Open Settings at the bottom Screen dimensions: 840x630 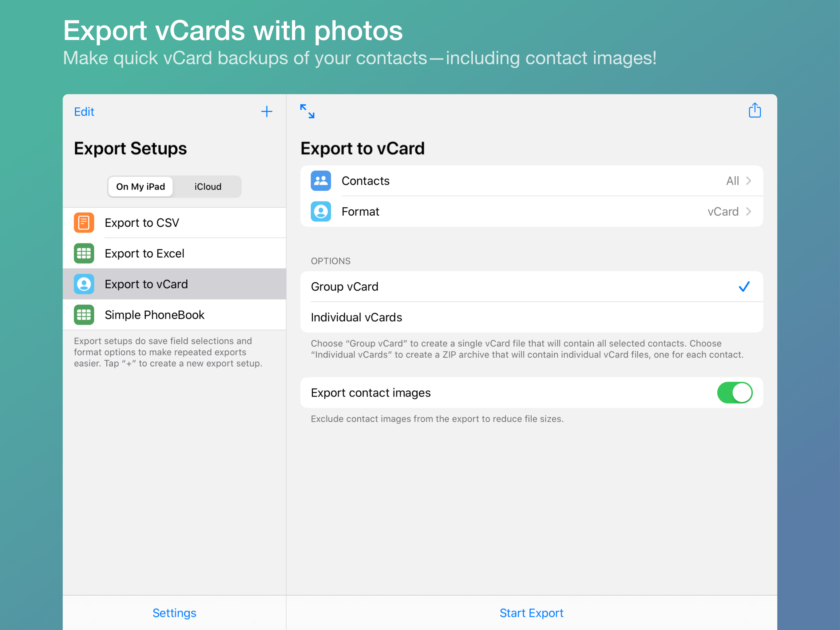pyautogui.click(x=174, y=613)
